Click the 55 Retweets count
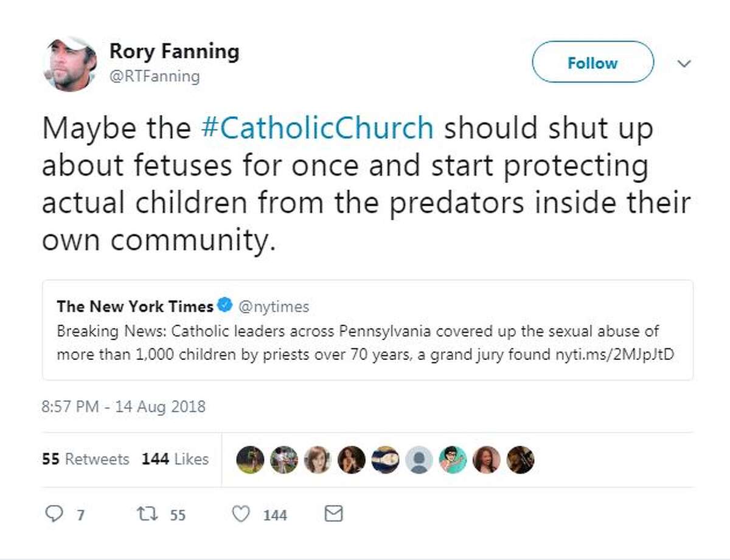 (x=85, y=459)
